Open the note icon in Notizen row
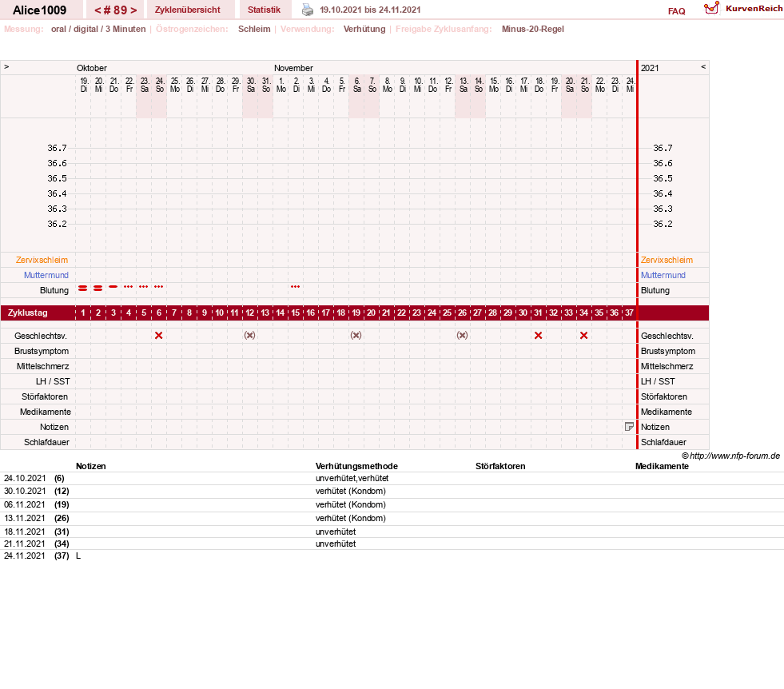Viewport: 784px width, 689px height. tap(629, 427)
